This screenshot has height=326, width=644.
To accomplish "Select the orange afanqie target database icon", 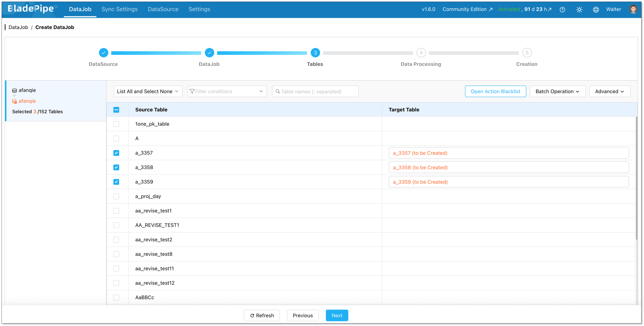I will pos(14,101).
